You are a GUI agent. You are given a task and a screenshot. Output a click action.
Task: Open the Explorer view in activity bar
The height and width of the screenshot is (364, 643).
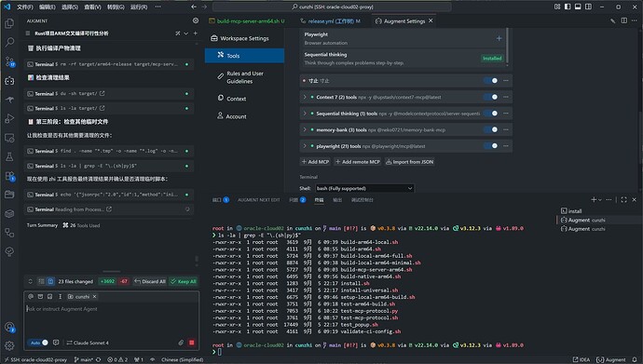pos(9,23)
